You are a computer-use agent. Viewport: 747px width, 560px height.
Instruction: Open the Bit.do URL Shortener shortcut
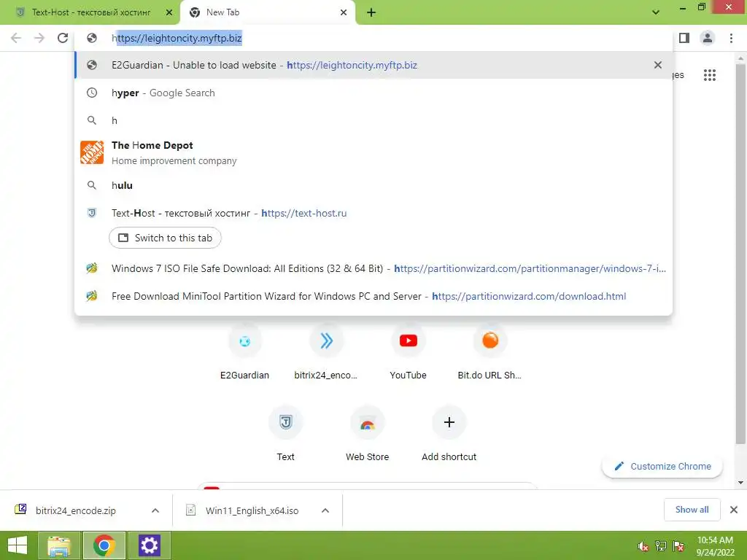pyautogui.click(x=489, y=352)
